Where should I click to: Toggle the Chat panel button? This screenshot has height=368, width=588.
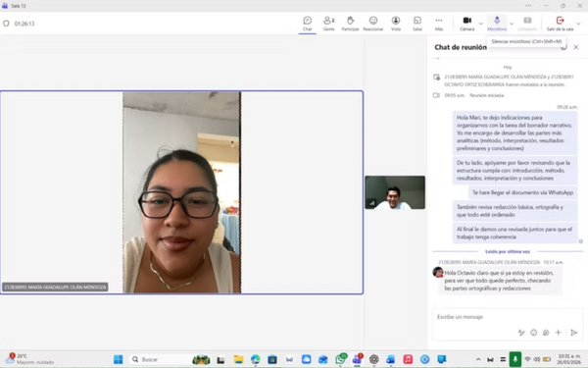[307, 24]
